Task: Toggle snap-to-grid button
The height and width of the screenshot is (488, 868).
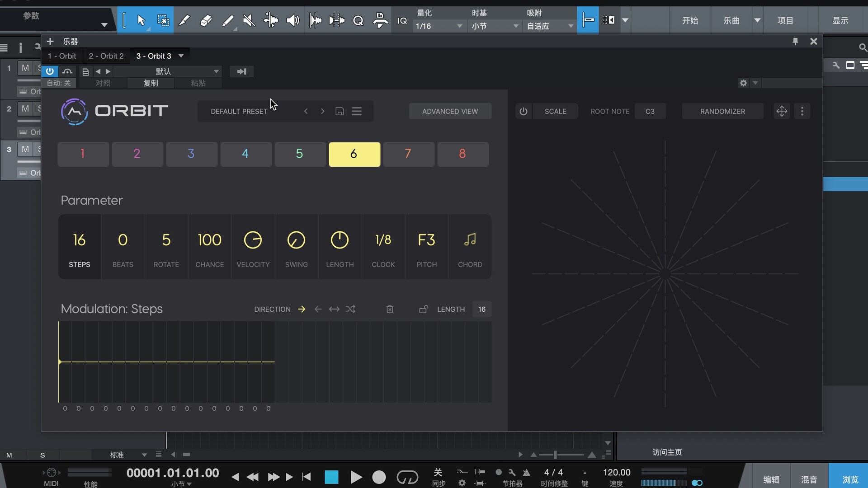Action: pyautogui.click(x=588, y=20)
